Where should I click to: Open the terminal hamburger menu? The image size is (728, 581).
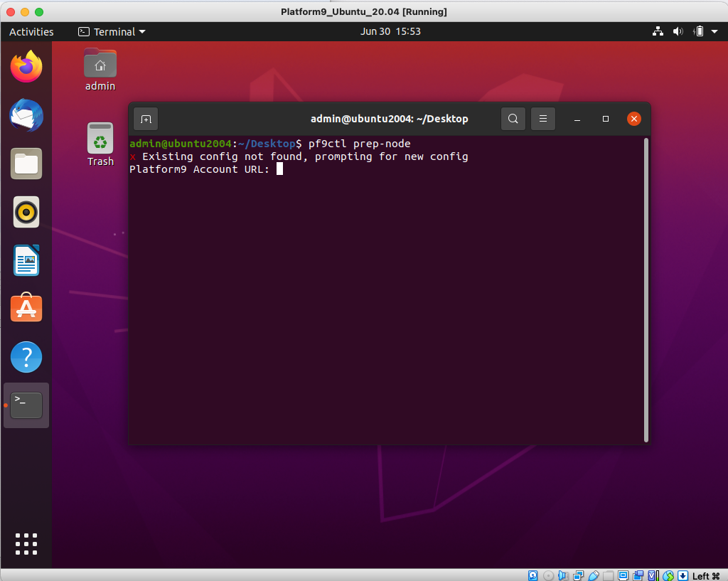pyautogui.click(x=543, y=119)
